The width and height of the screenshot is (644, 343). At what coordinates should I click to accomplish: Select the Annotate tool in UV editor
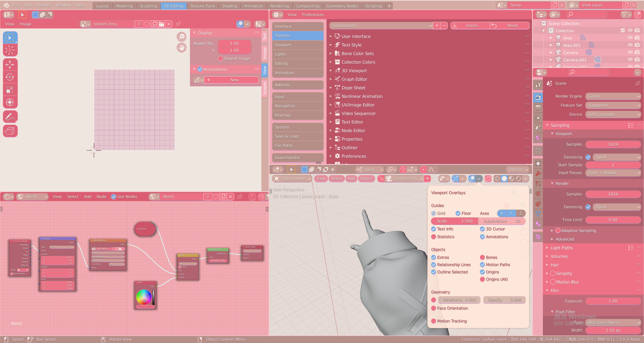click(10, 117)
